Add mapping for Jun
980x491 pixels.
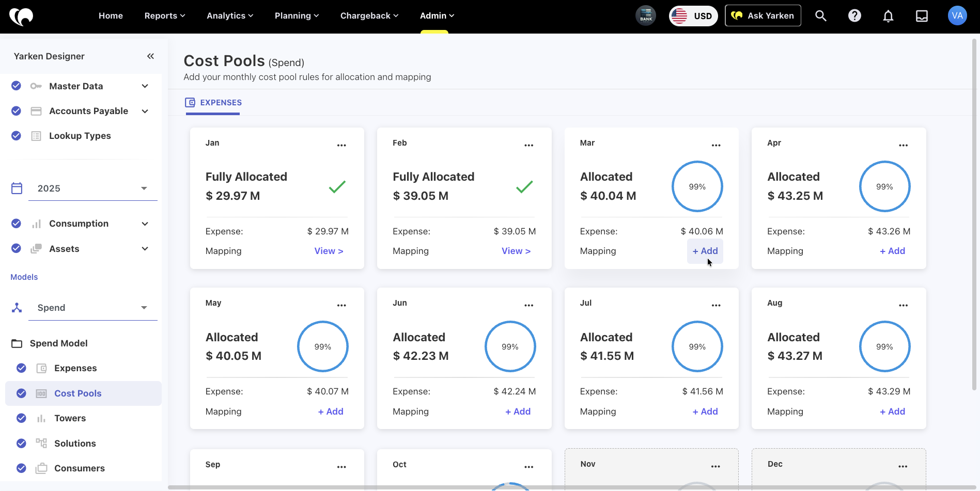pyautogui.click(x=518, y=411)
